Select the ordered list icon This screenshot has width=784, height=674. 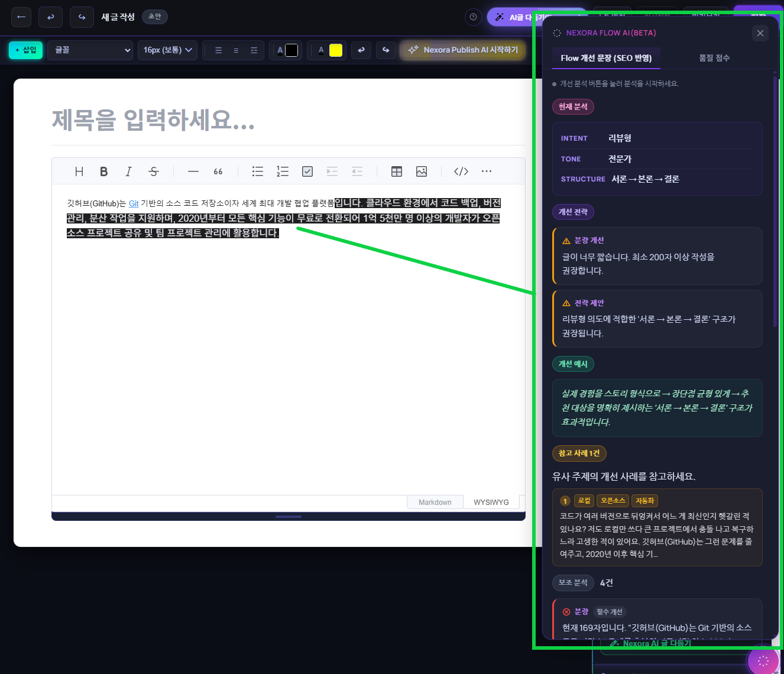pyautogui.click(x=283, y=171)
